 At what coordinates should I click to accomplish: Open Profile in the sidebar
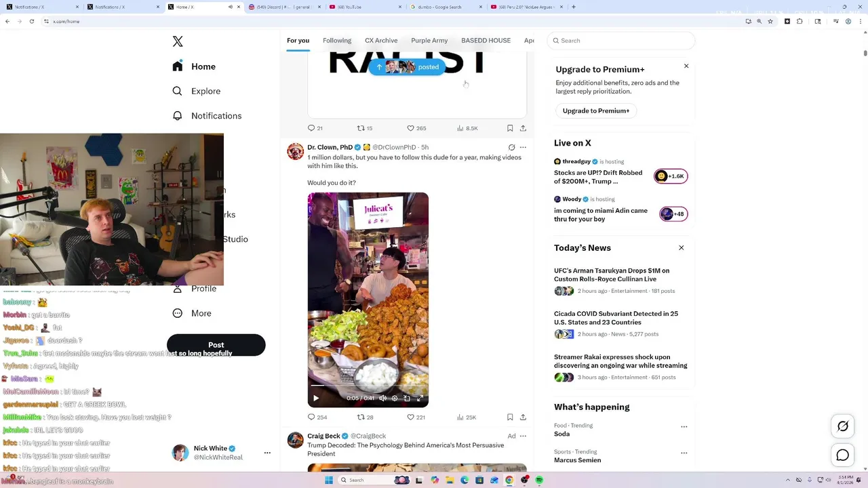[x=195, y=289]
